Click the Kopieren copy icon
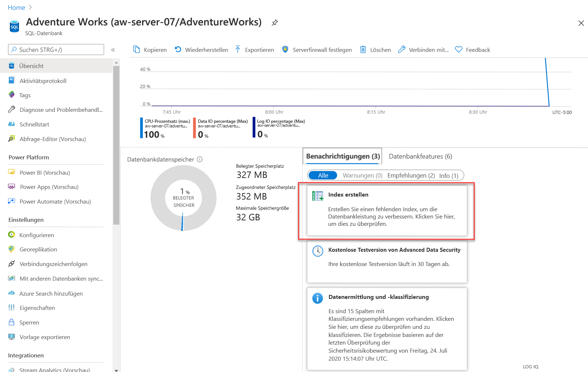 [137, 49]
